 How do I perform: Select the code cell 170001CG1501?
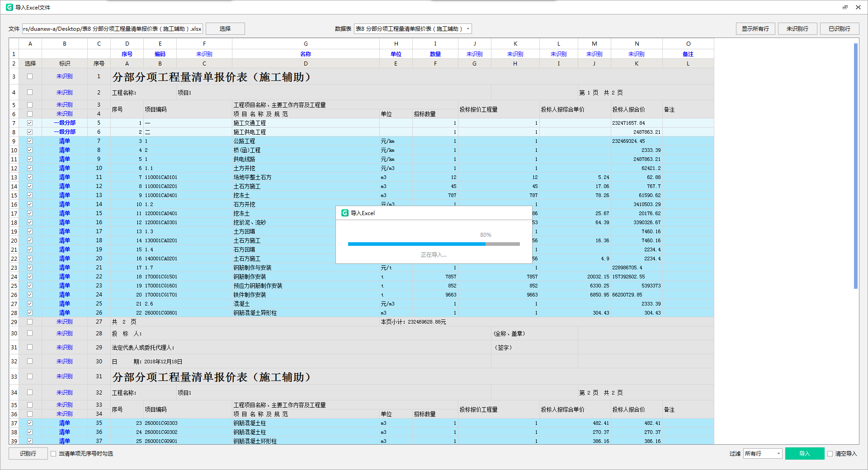[x=160, y=277]
